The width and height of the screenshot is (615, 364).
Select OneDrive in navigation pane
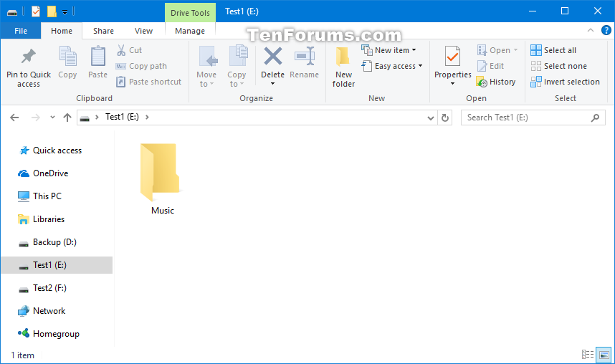pyautogui.click(x=51, y=173)
